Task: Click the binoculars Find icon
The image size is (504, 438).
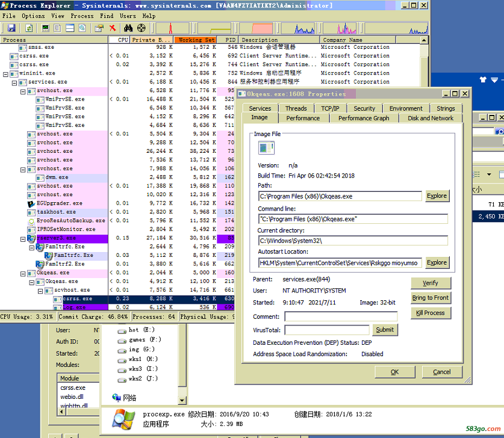Action: pyautogui.click(x=128, y=28)
